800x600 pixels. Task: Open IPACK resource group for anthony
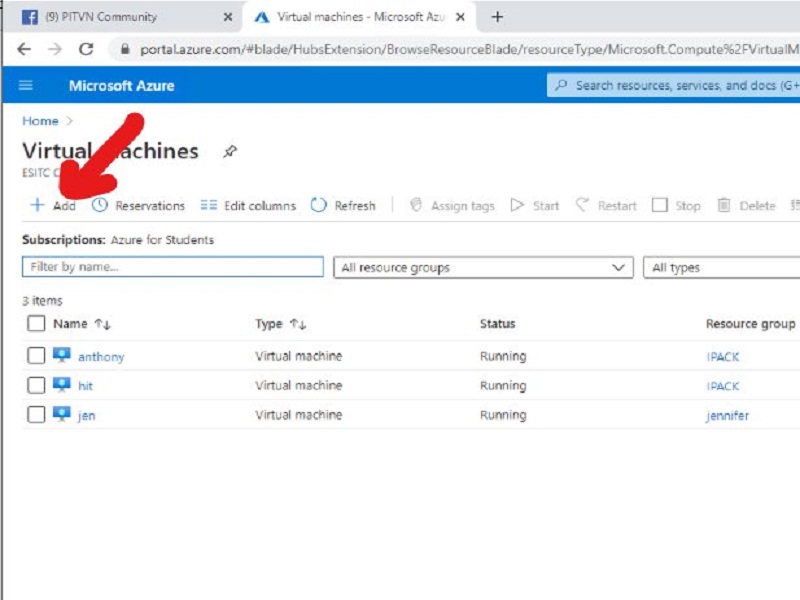(722, 357)
